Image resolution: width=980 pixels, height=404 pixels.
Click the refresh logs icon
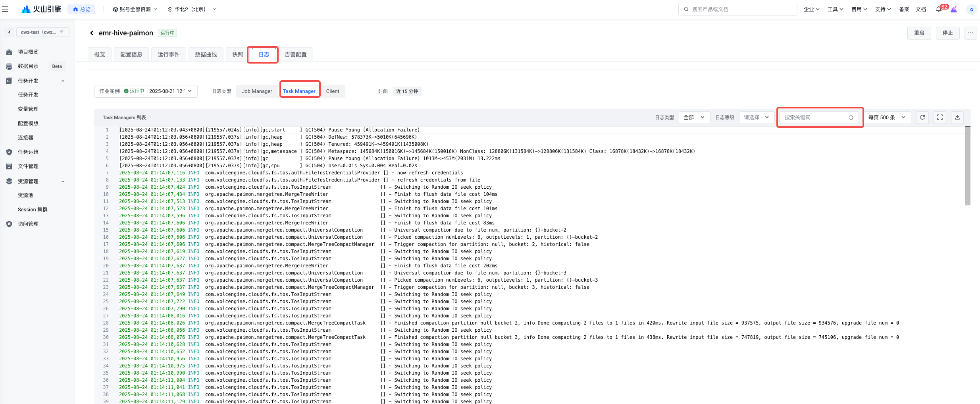tap(922, 117)
